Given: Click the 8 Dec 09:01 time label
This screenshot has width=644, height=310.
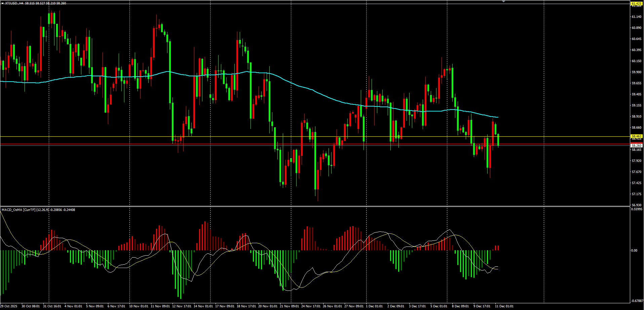Looking at the screenshot, I should [x=460, y=306].
